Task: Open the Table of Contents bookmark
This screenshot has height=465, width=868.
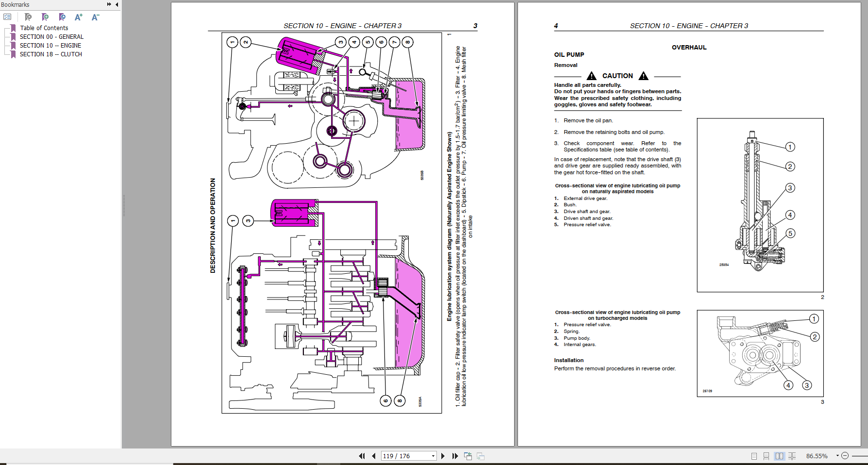Action: [x=44, y=28]
